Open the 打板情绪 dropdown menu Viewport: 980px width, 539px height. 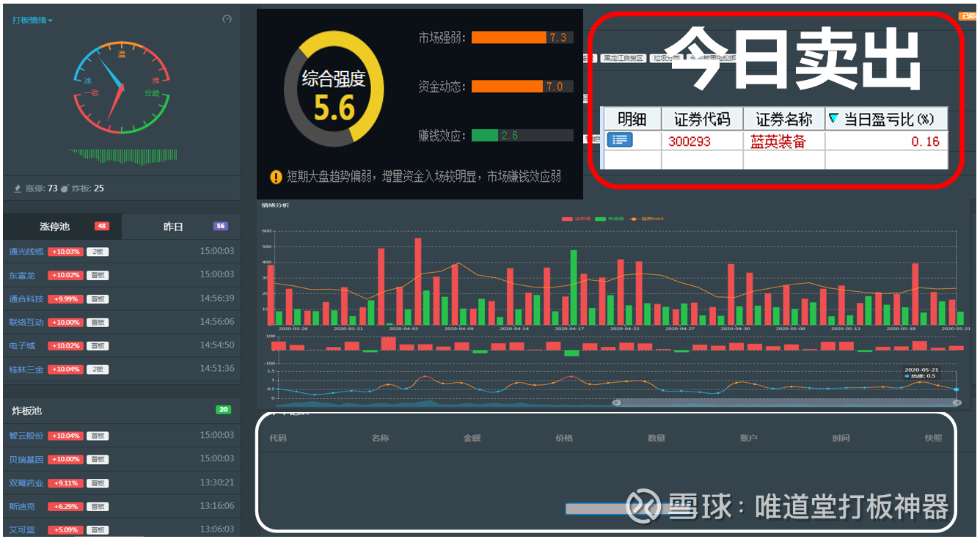pyautogui.click(x=32, y=20)
